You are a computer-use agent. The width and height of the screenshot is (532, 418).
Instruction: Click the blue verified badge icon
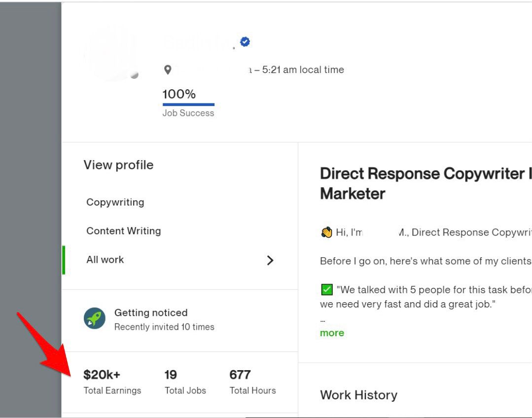click(x=245, y=42)
